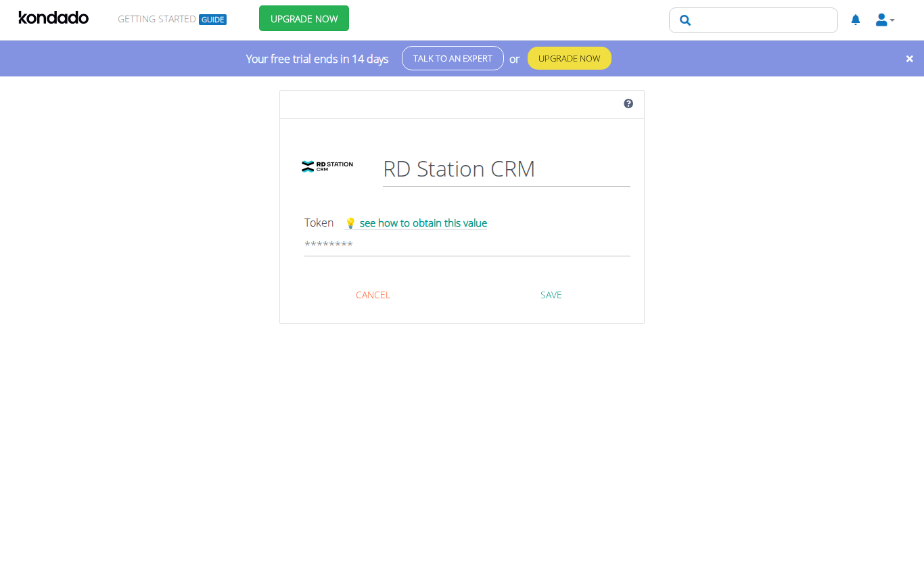Screen dimensions: 924x575
Task: Click the 'Token' field label
Action: [319, 223]
